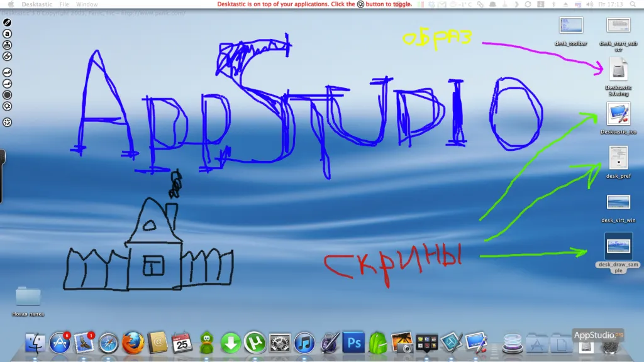Open dark app-grid icon in Dock
The image size is (644, 362).
[427, 343]
